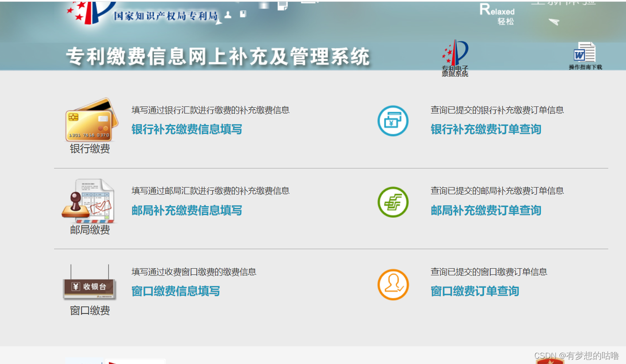
Task: Click text 查询已提交的窗口缴费订单信息
Action: pos(489,272)
